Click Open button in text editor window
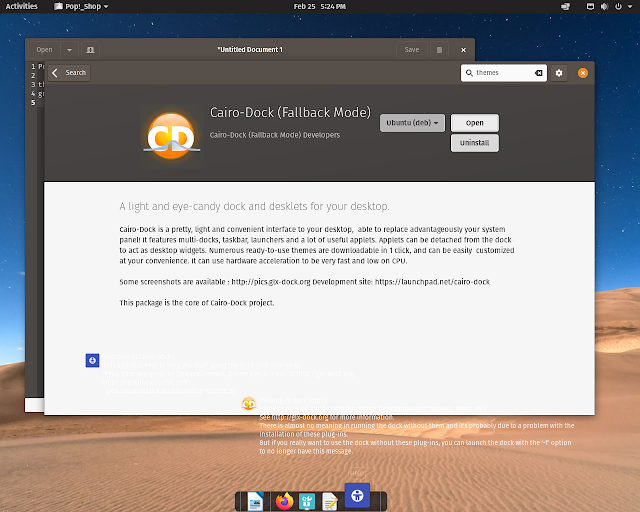Viewport: 640px width, 512px height. (x=44, y=50)
